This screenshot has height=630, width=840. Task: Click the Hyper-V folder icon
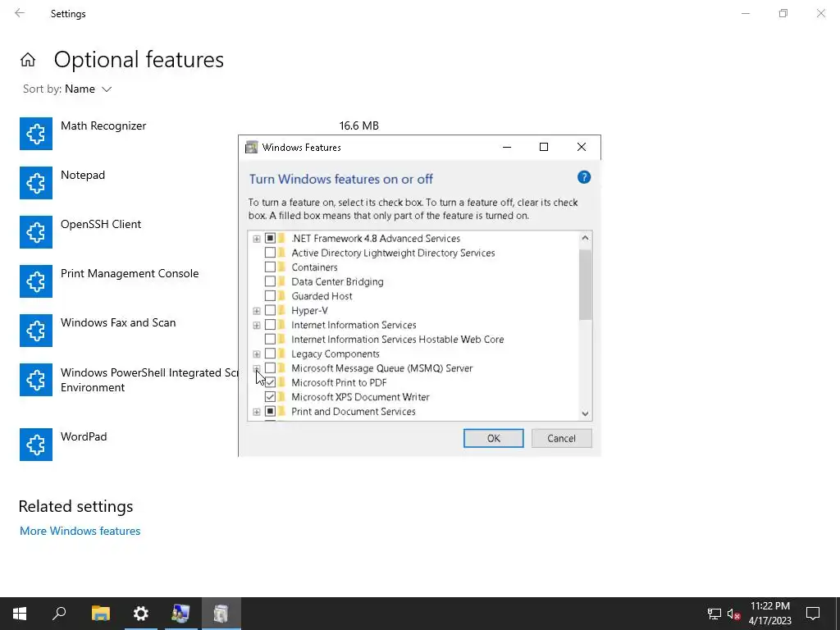(x=282, y=310)
